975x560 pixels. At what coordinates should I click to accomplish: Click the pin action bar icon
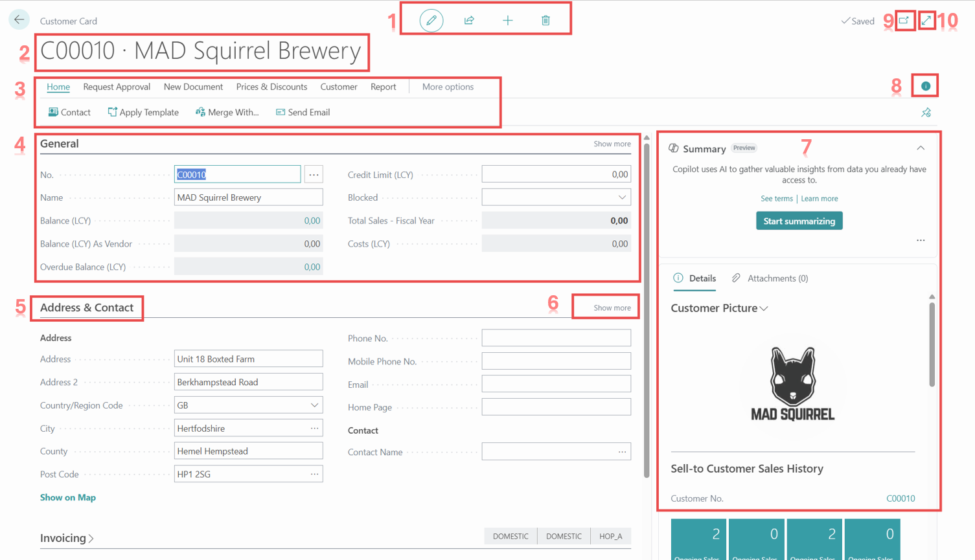pyautogui.click(x=926, y=113)
